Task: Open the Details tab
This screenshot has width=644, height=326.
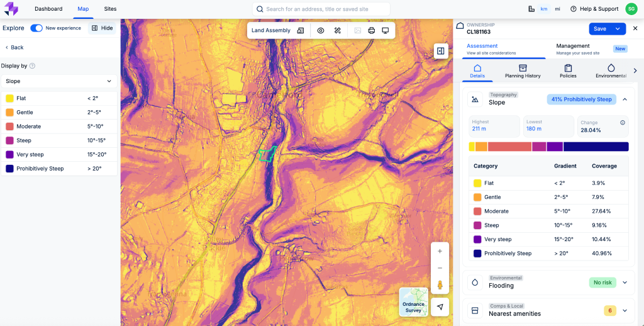Action: point(477,71)
